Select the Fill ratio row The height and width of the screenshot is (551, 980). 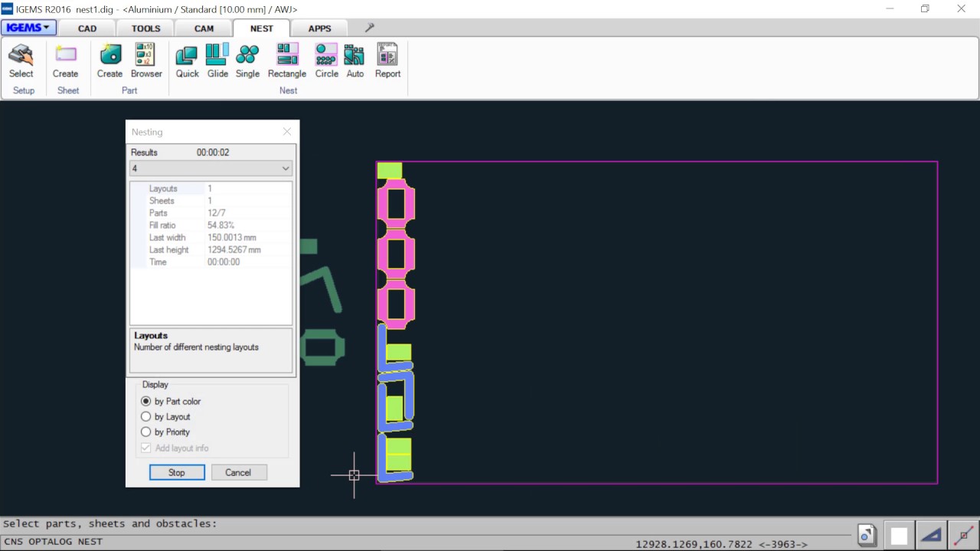click(x=211, y=225)
